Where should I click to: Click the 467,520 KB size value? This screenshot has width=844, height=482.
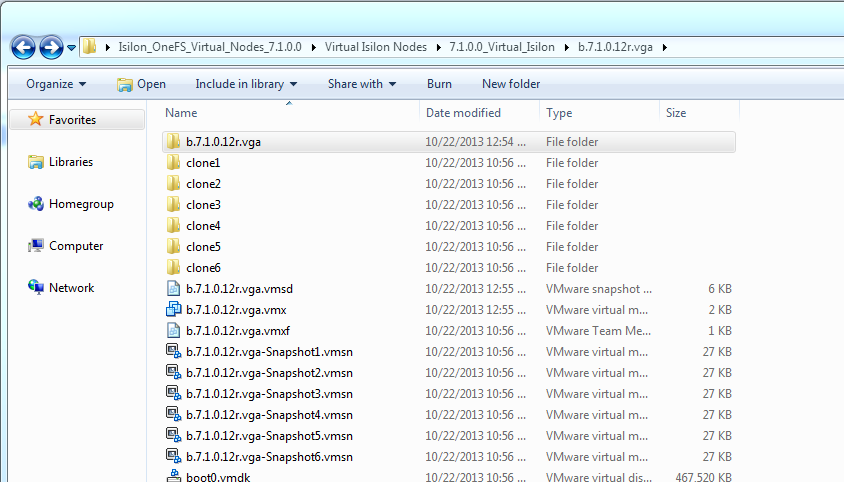point(704,477)
